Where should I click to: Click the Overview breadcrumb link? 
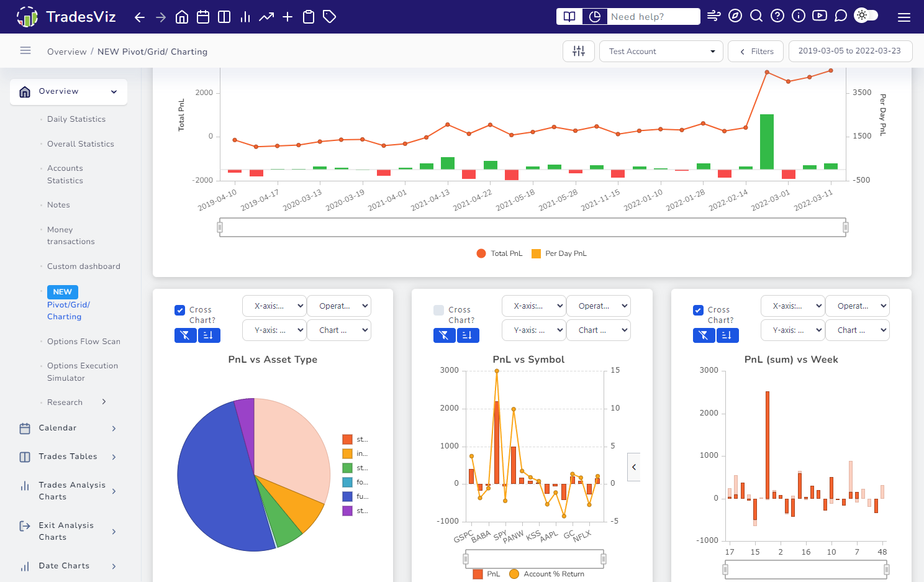[x=67, y=52]
